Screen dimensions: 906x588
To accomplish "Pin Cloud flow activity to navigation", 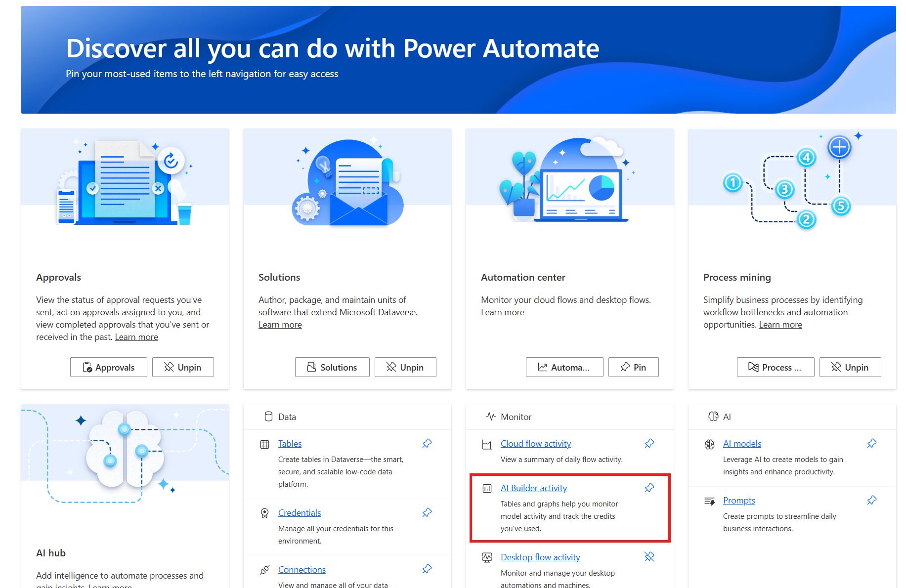I will [649, 443].
